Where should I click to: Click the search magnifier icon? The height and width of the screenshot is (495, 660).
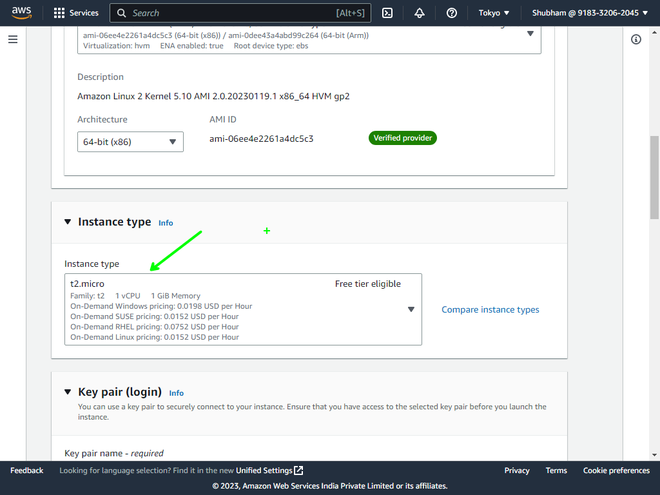(x=121, y=13)
